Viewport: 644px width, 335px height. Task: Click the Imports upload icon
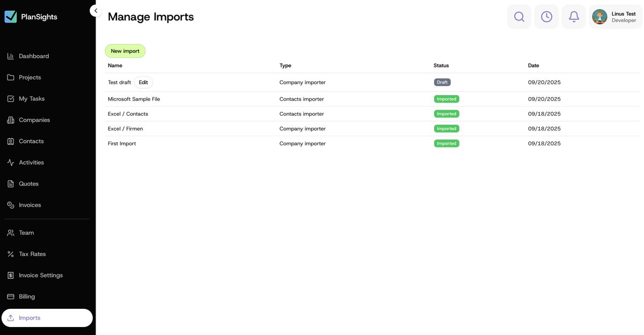[11, 318]
